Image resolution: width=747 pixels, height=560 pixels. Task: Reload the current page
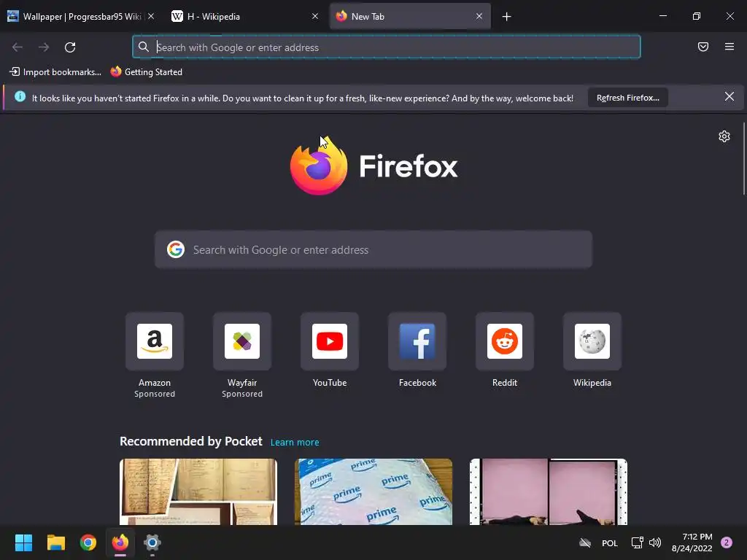(x=70, y=47)
